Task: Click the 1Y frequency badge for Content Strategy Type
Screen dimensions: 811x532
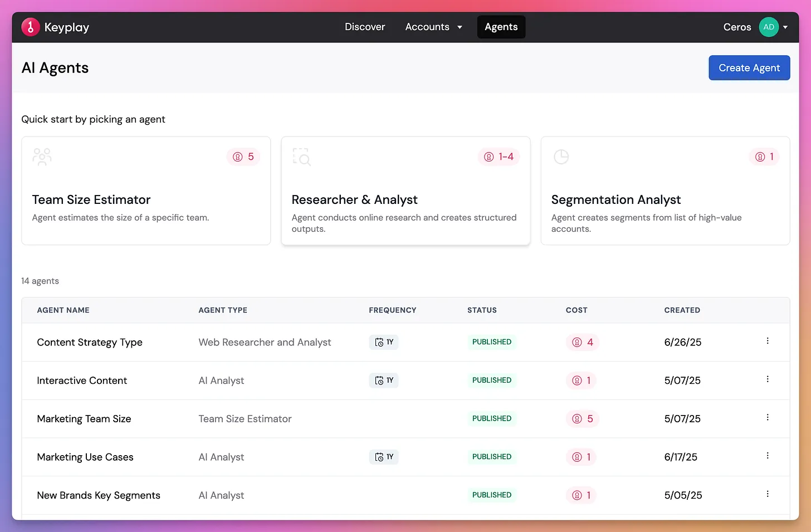Action: click(x=384, y=342)
